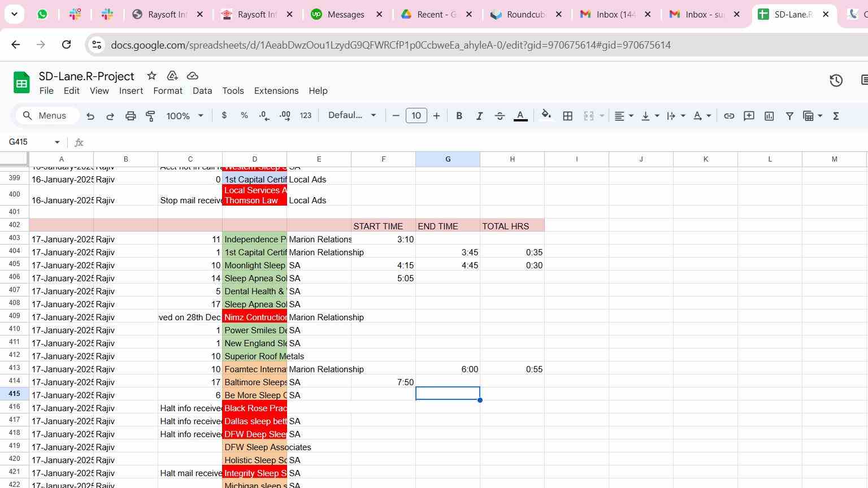Open horizontal align dropdown
Image resolution: width=868 pixels, height=488 pixels.
[624, 116]
